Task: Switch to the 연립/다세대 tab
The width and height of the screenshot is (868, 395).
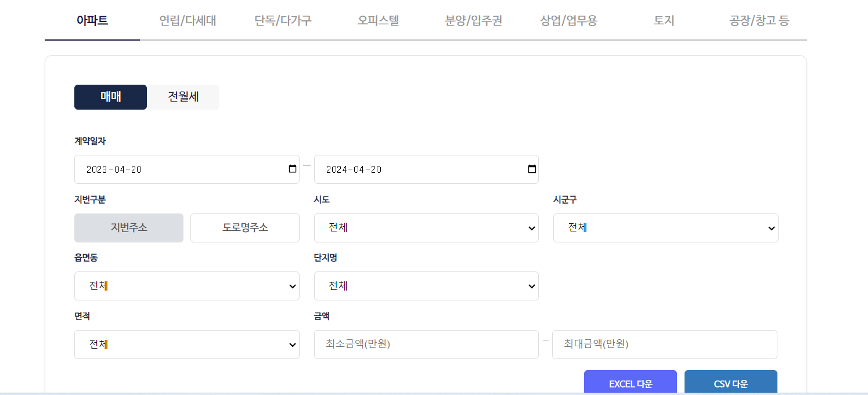Action: click(x=188, y=20)
